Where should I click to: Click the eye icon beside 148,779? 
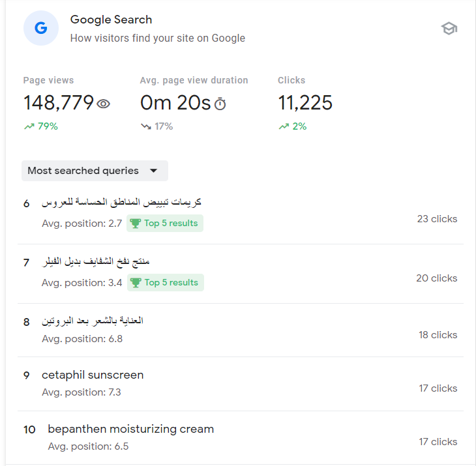click(104, 104)
